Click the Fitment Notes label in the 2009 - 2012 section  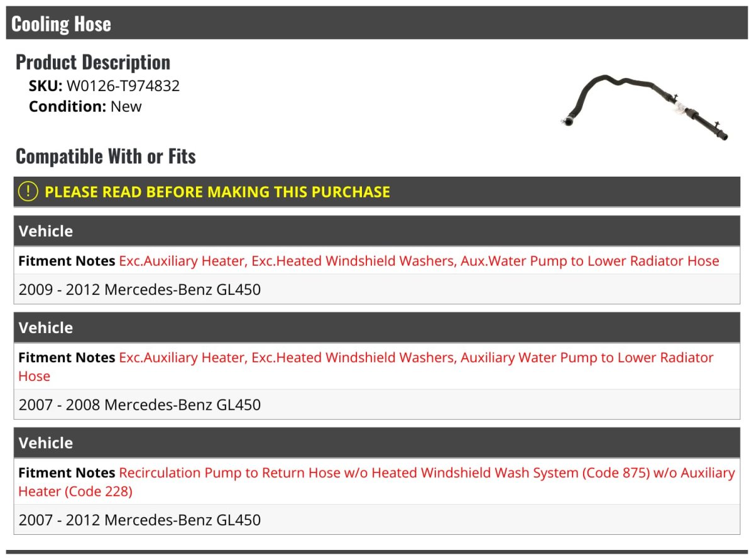click(x=67, y=261)
